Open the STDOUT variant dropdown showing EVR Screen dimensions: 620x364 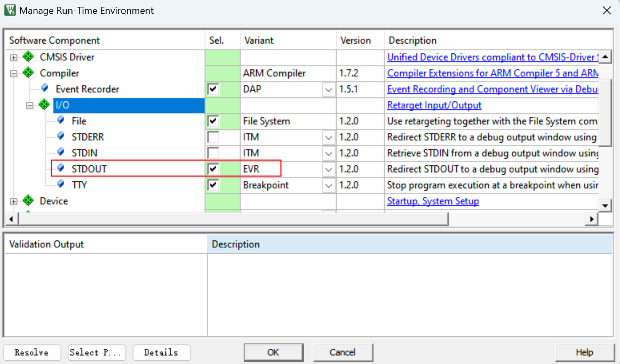[329, 169]
